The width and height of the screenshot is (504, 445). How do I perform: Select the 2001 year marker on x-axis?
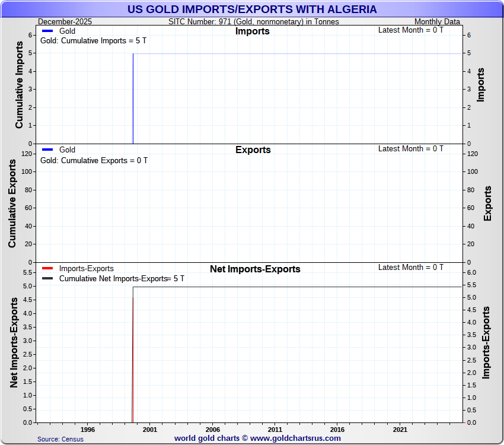[x=150, y=430]
